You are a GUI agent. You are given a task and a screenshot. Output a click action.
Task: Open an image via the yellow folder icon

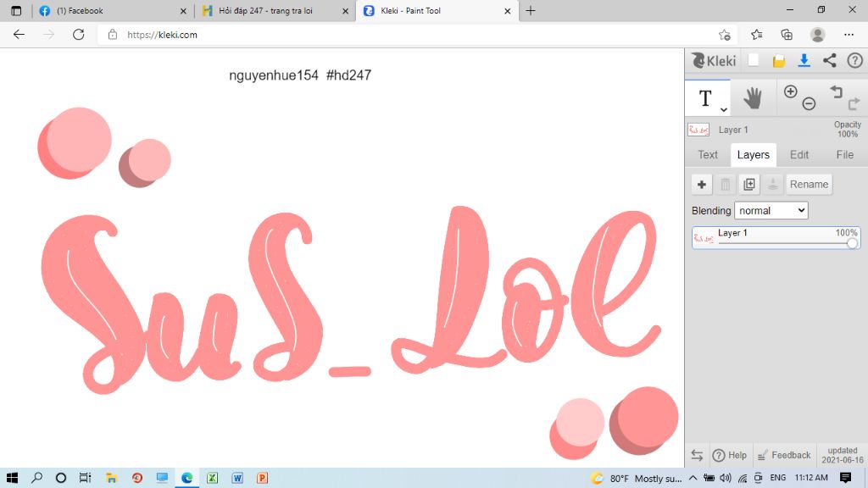coord(779,61)
